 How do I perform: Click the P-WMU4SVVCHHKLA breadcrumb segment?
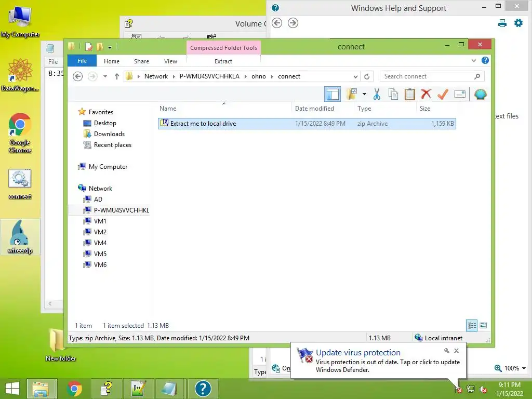pyautogui.click(x=209, y=76)
